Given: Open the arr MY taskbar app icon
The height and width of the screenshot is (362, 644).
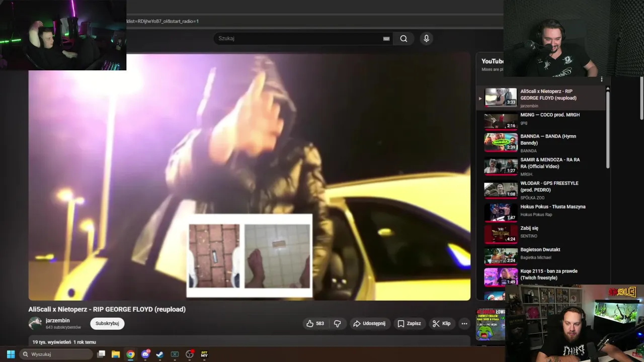Looking at the screenshot, I should tap(204, 354).
